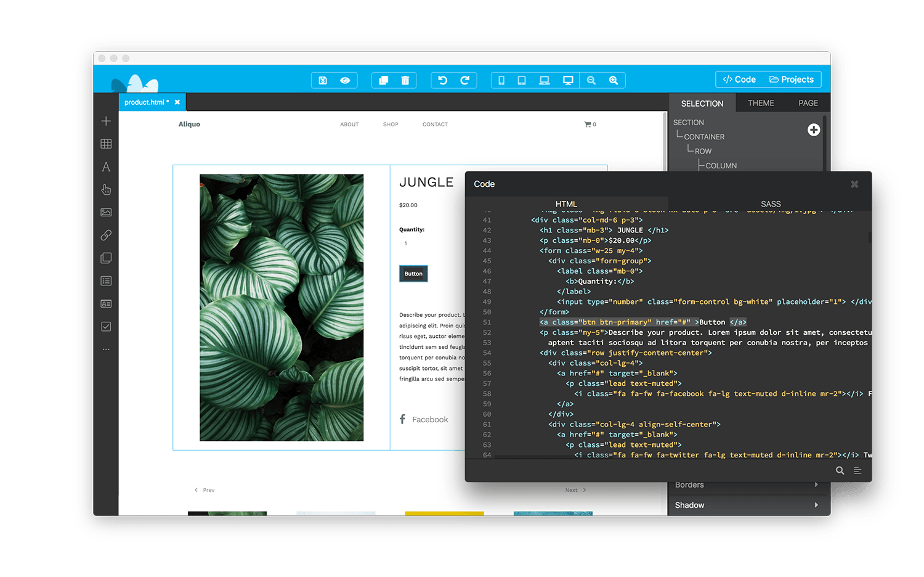
Task: Switch to mobile phone viewport
Action: [501, 80]
